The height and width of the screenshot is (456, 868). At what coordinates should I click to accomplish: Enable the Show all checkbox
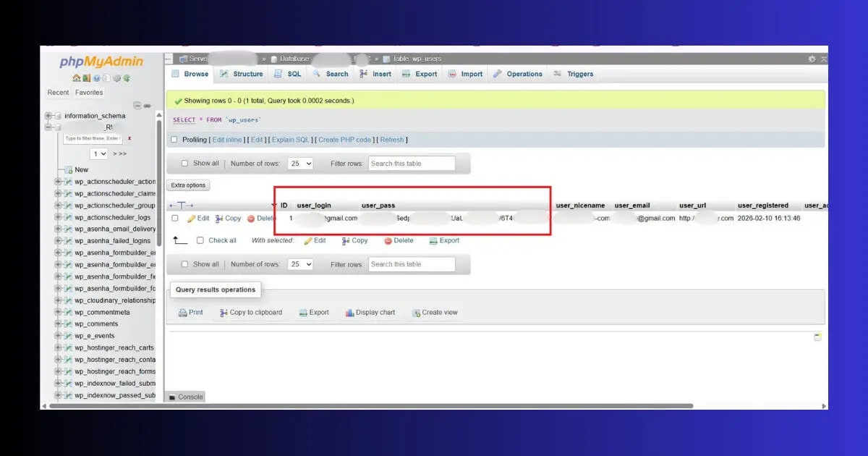[x=185, y=163]
